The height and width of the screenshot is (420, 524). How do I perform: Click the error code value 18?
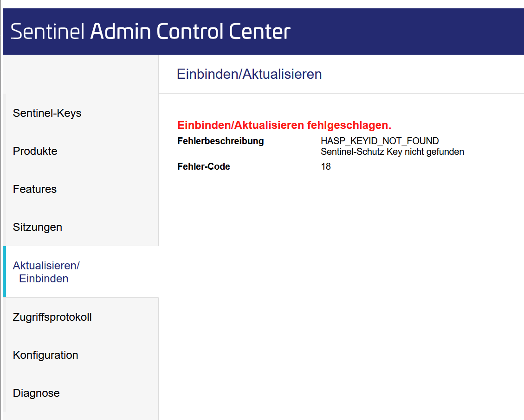pyautogui.click(x=326, y=166)
